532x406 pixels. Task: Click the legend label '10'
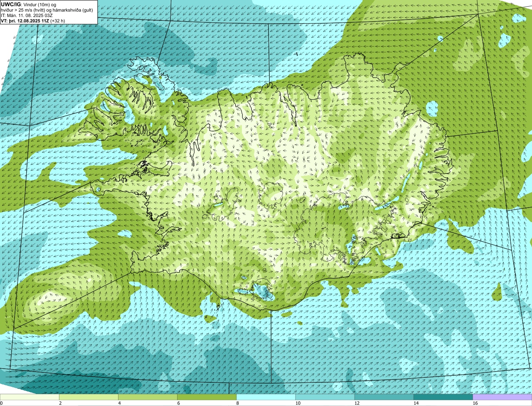point(298,403)
